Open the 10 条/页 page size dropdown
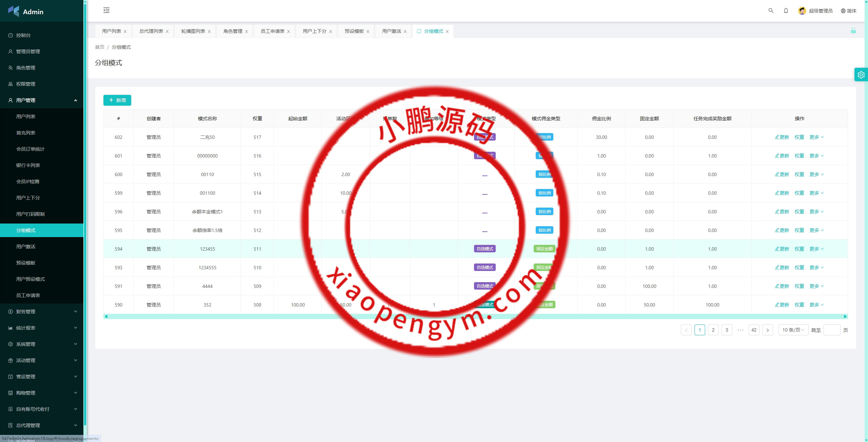 click(x=793, y=330)
